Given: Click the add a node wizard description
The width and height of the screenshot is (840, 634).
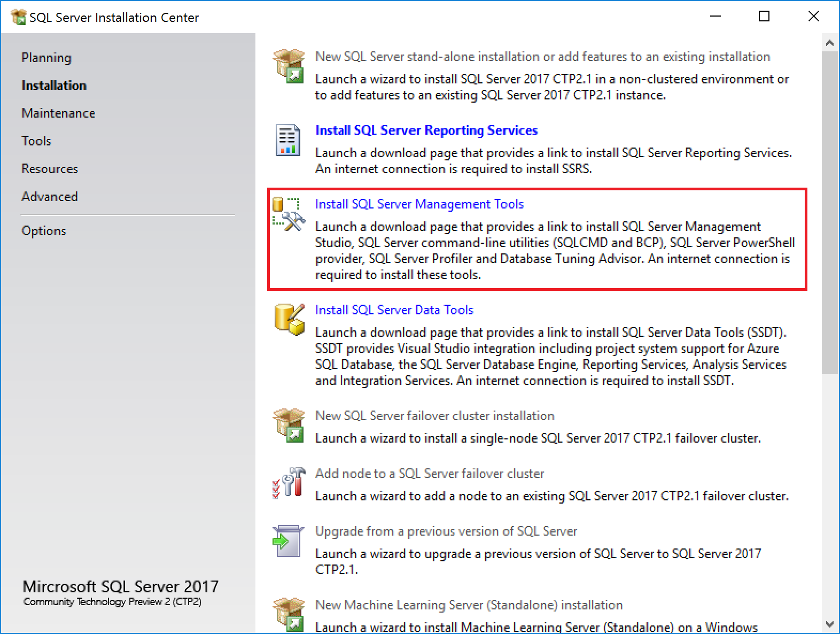Looking at the screenshot, I should click(551, 496).
